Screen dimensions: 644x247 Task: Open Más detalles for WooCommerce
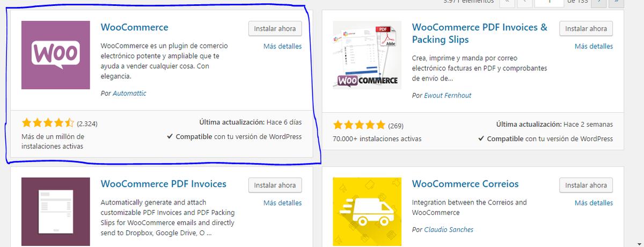click(282, 46)
